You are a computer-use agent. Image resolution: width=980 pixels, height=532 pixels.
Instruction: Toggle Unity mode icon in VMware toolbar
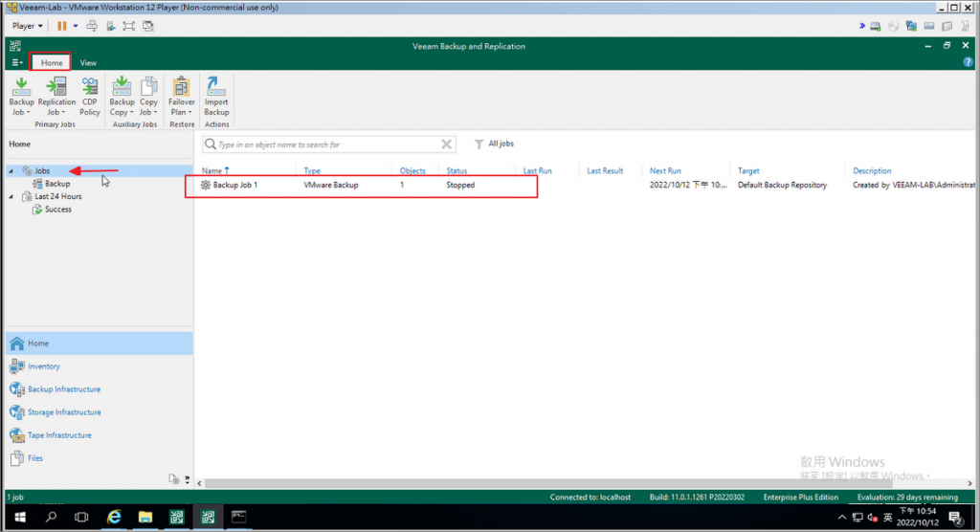click(148, 26)
